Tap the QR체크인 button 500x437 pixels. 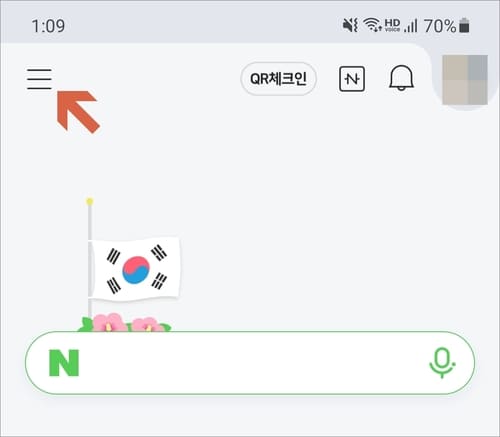pyautogui.click(x=278, y=79)
